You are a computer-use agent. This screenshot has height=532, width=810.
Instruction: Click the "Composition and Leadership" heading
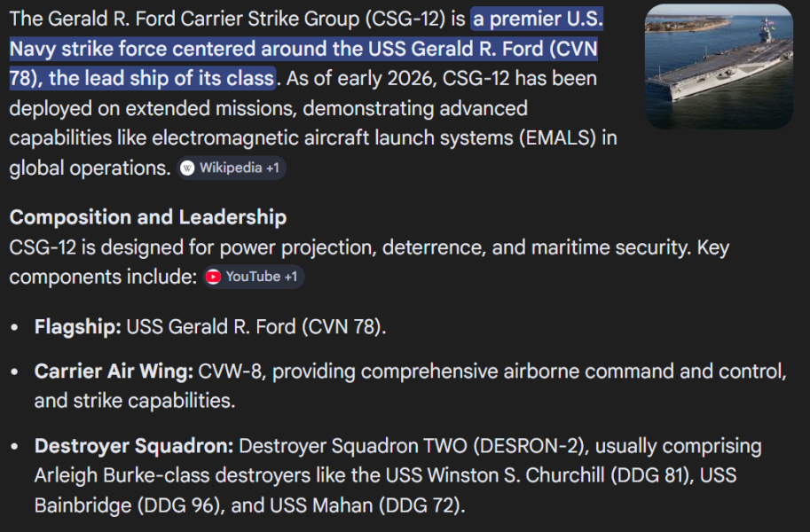click(148, 217)
